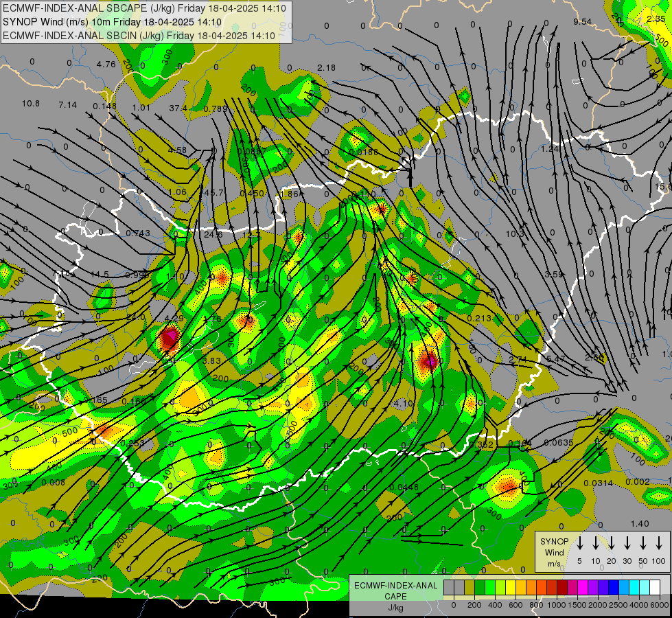672x618 pixels.
Task: Click the 1.24 value on the map
Action: point(550,149)
